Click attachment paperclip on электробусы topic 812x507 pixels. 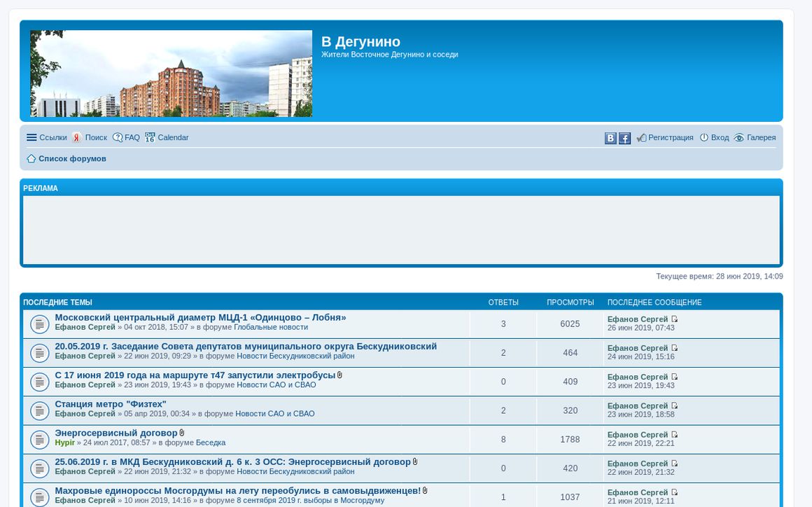tap(339, 375)
